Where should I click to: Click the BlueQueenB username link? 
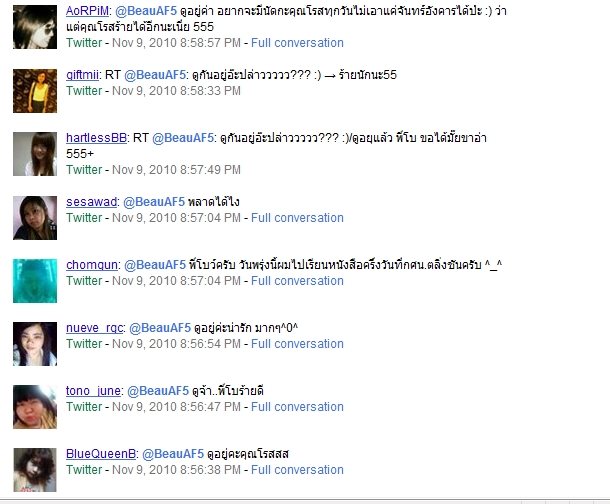tap(101, 454)
